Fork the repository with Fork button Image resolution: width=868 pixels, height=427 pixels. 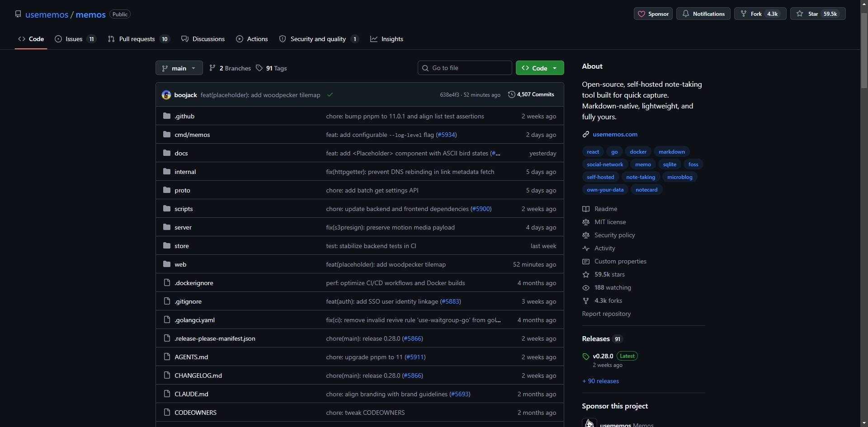[x=760, y=14]
